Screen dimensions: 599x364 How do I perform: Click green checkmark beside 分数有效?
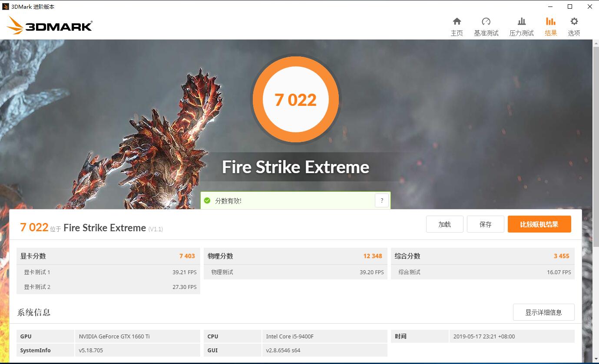[207, 200]
